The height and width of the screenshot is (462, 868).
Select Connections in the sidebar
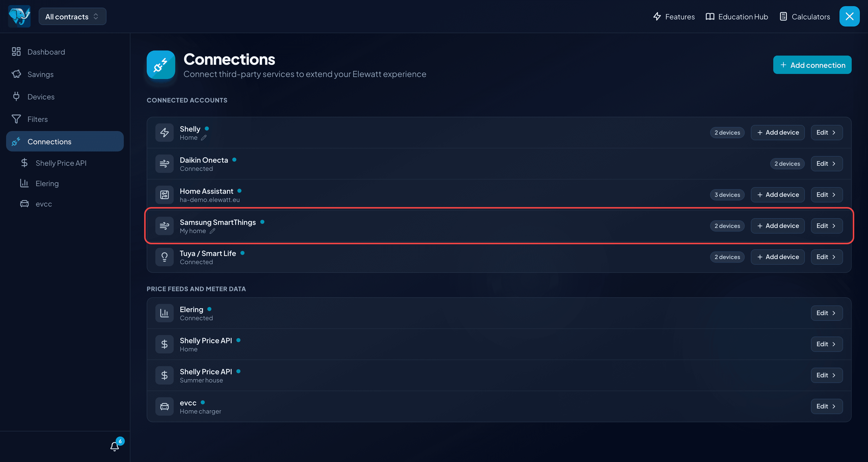pyautogui.click(x=65, y=141)
